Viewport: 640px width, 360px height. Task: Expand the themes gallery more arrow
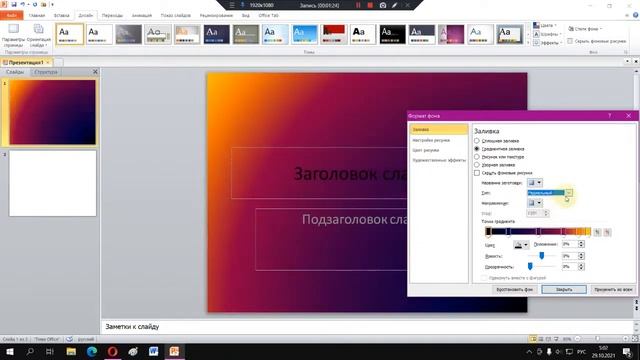pyautogui.click(x=528, y=42)
